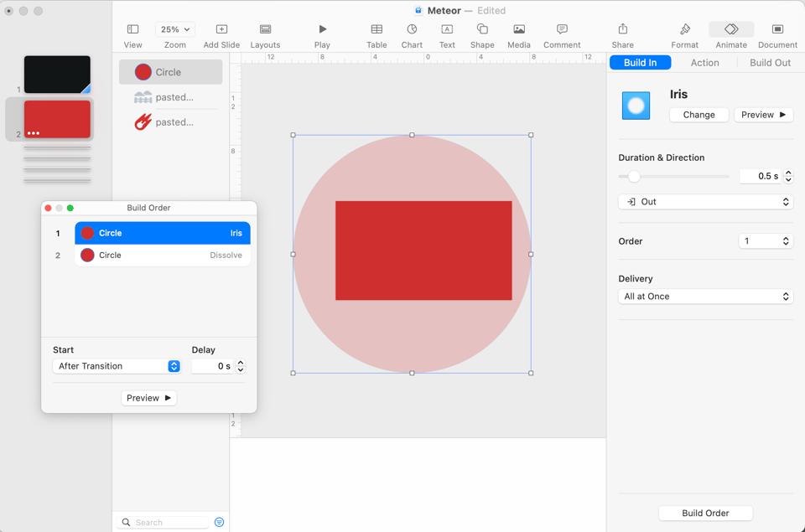This screenshot has width=805, height=532.
Task: Open the All at Once delivery dropdown
Action: pyautogui.click(x=705, y=296)
